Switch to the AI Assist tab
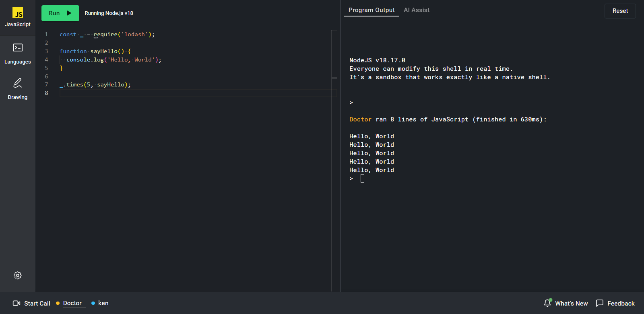The width and height of the screenshot is (644, 314). coord(417,10)
